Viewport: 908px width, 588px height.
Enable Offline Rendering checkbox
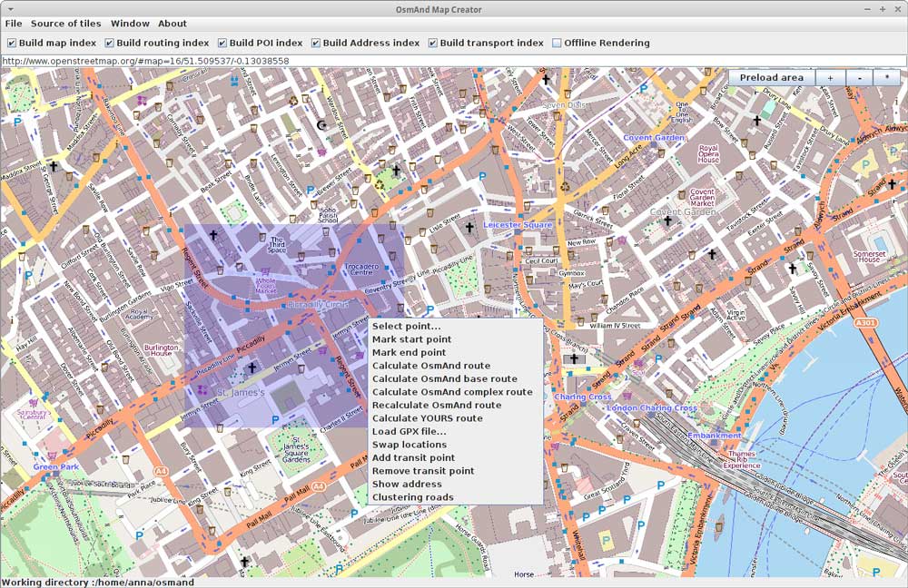[x=557, y=43]
